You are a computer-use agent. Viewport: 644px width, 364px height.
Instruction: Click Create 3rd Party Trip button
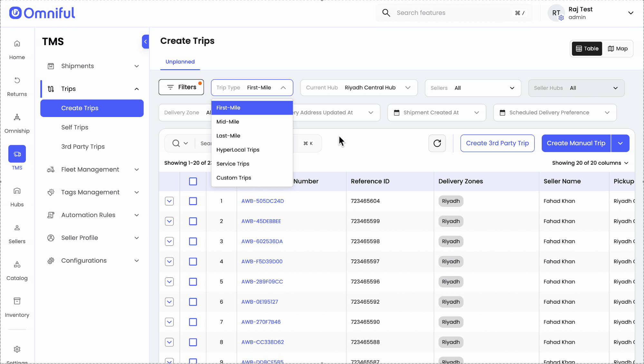[497, 143]
